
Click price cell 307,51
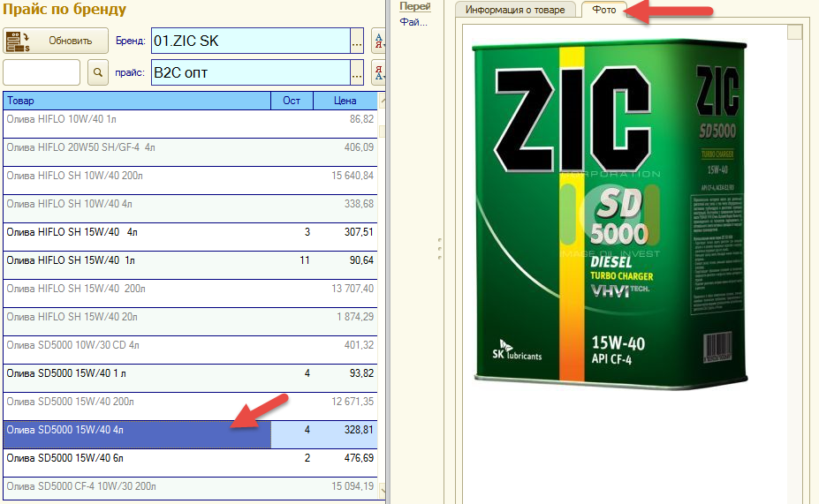coord(345,237)
